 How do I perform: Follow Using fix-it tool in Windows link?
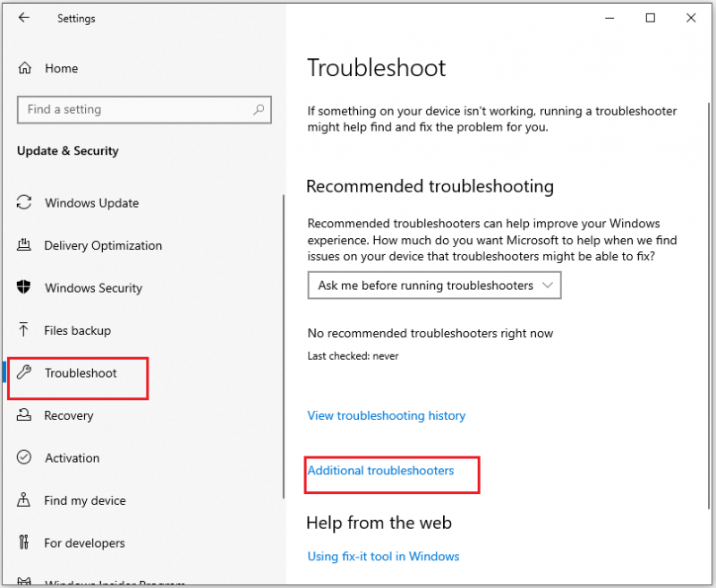tap(383, 557)
